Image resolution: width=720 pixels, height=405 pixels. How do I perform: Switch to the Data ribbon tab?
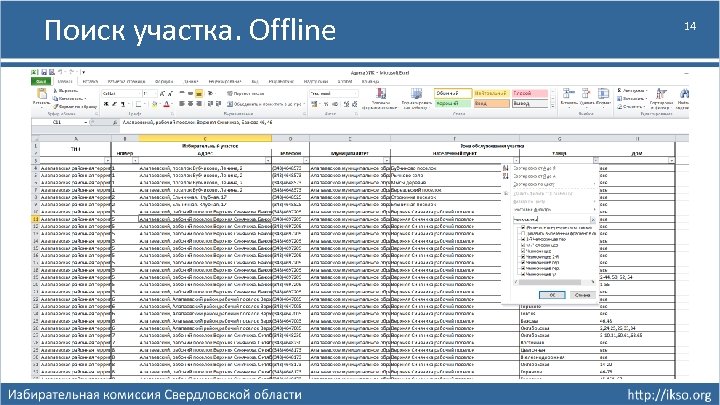(x=191, y=82)
